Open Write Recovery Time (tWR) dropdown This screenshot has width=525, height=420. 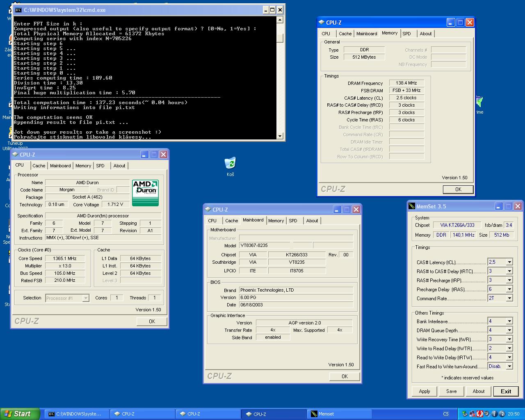point(509,339)
